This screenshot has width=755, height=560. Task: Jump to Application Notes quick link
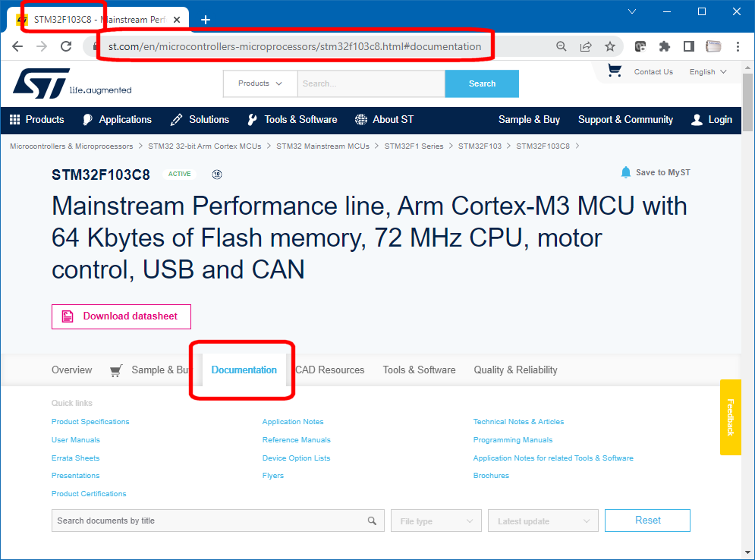[x=293, y=421]
